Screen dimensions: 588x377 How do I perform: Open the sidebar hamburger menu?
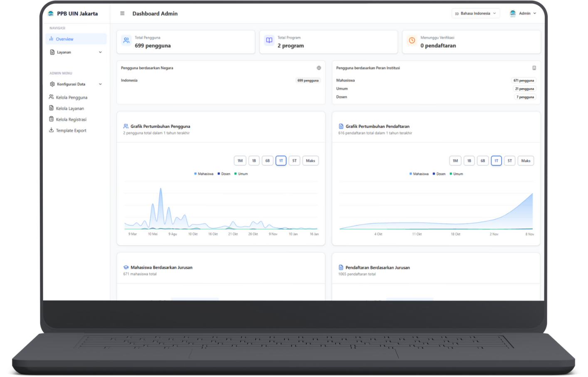(122, 13)
